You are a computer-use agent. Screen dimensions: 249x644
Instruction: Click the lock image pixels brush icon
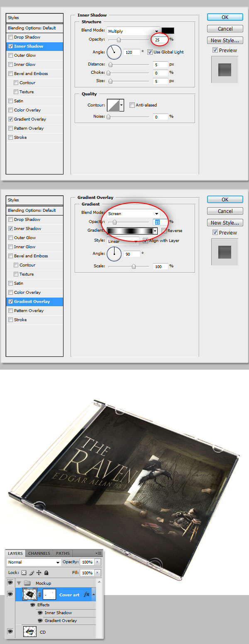click(32, 573)
